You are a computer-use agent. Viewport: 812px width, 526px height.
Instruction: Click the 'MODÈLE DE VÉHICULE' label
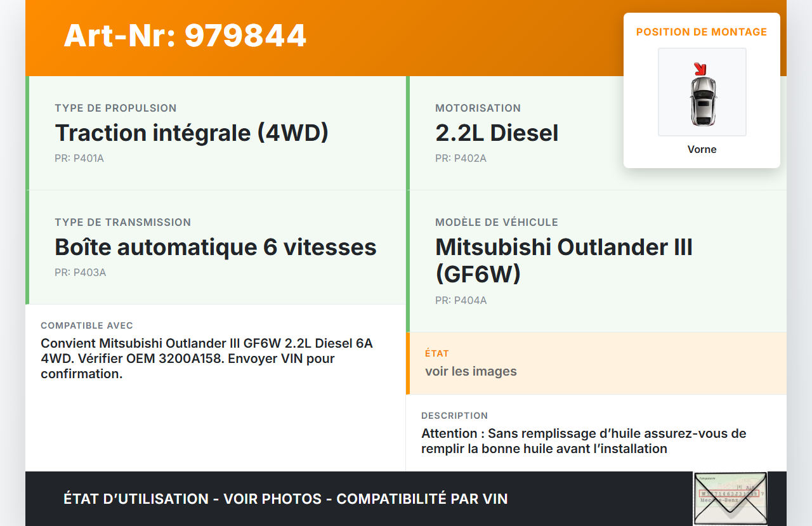497,222
